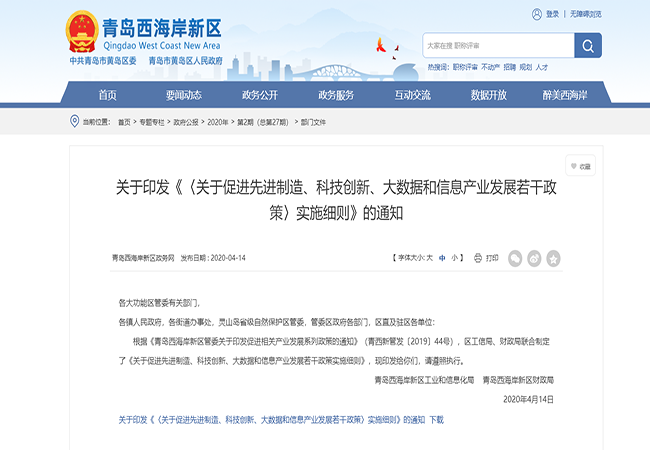This screenshot has width=650, height=450.
Task: Select hot search keyword 不动产
Action: click(x=490, y=67)
